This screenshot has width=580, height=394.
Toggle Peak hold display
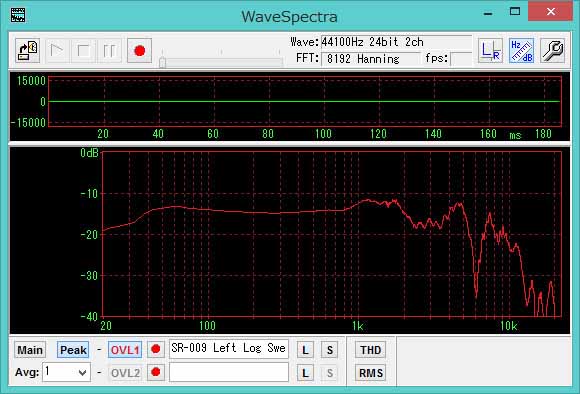pos(73,350)
